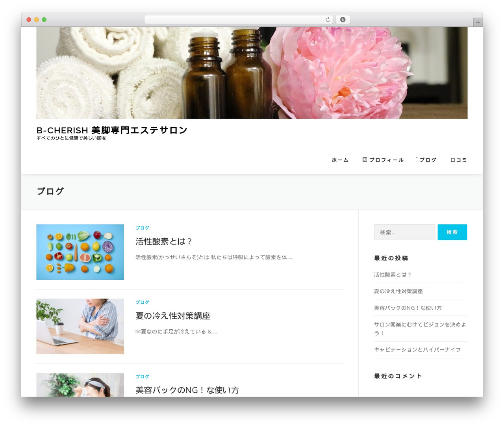Click ブログ category label above 活性酸素とは？
Image resolution: width=504 pixels, height=427 pixels.
pyautogui.click(x=143, y=228)
